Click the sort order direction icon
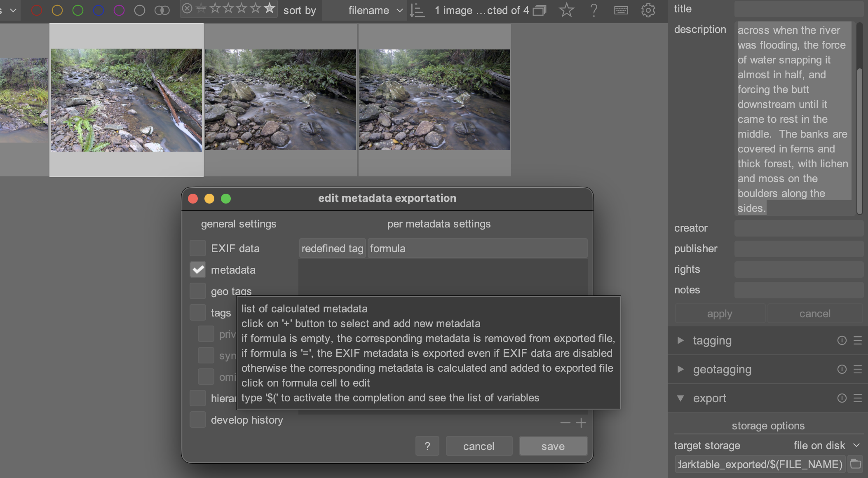Image resolution: width=868 pixels, height=478 pixels. tap(417, 10)
